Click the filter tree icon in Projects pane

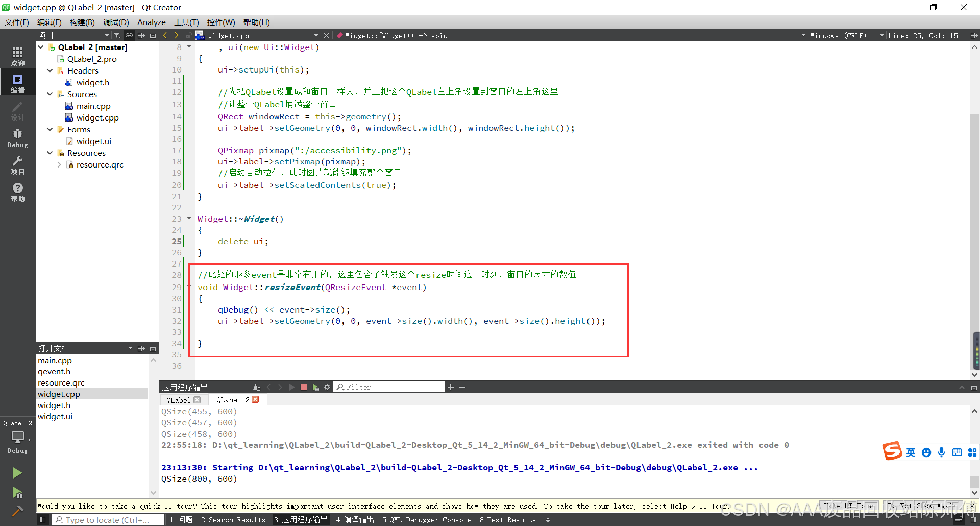coord(117,35)
